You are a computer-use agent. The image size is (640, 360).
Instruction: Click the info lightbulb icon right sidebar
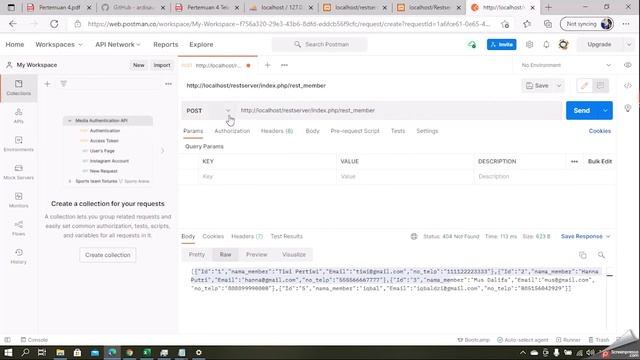(628, 108)
